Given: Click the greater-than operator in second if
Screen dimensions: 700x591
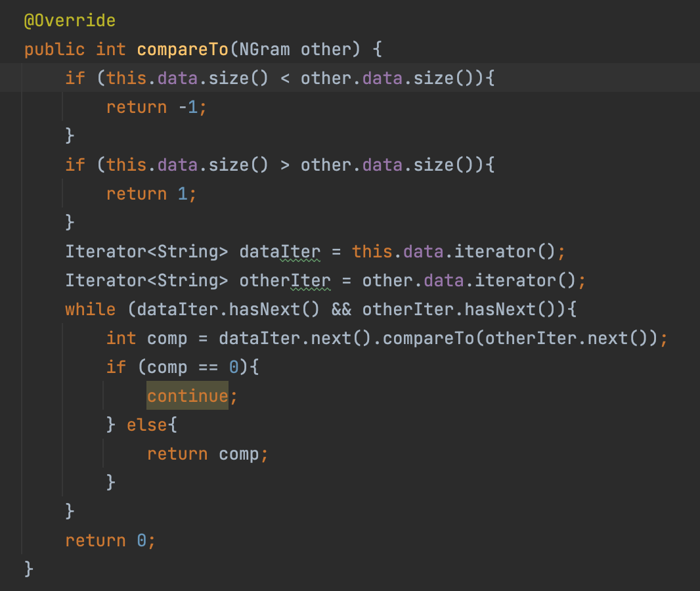Looking at the screenshot, I should click(x=285, y=165).
